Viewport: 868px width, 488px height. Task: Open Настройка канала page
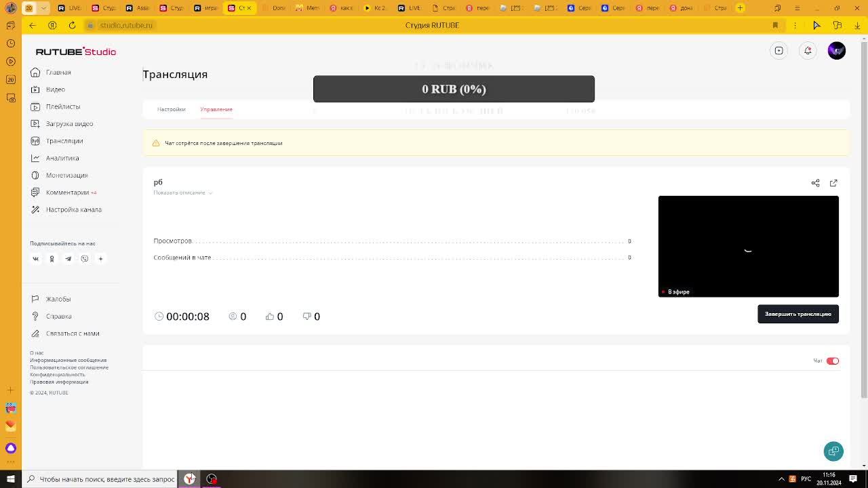point(66,209)
